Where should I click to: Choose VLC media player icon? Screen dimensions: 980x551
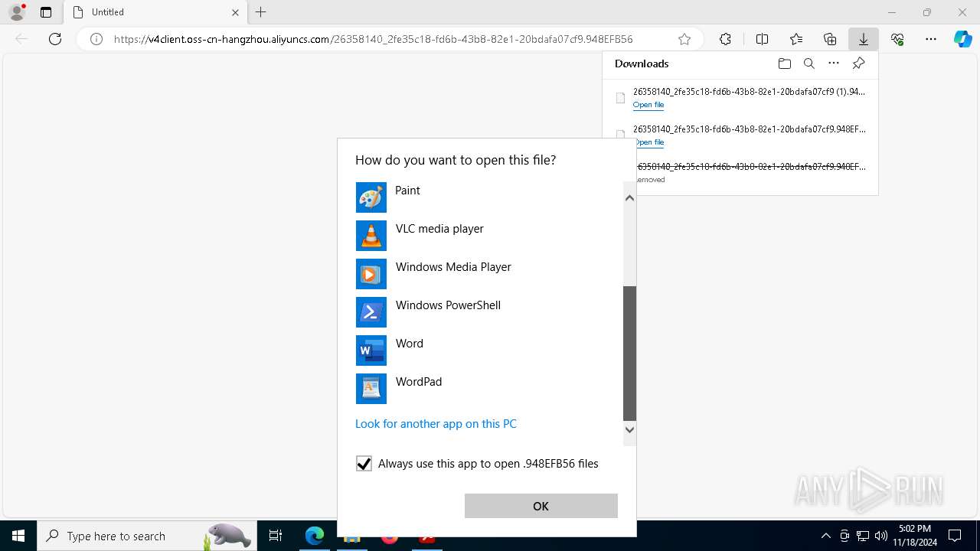coord(371,236)
